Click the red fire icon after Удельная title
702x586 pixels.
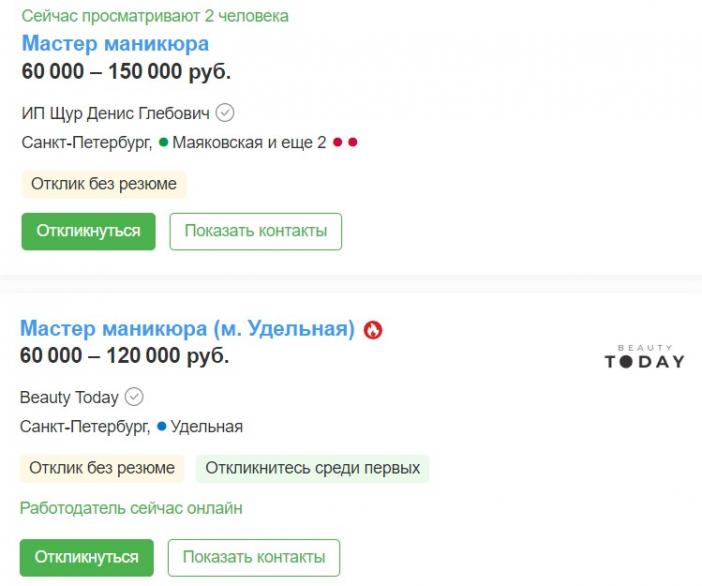[x=373, y=330]
